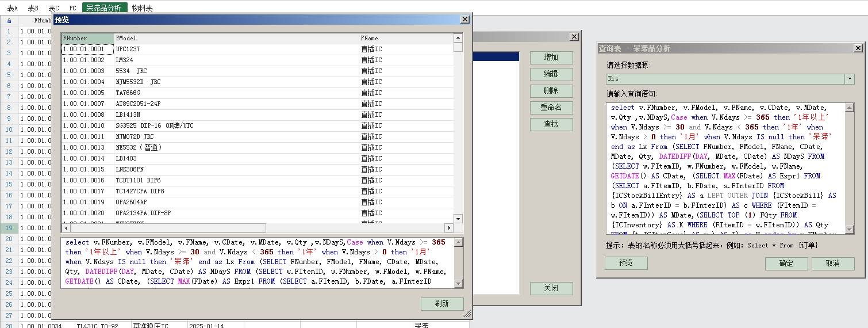Open the Kis data source dropdown

(850, 79)
